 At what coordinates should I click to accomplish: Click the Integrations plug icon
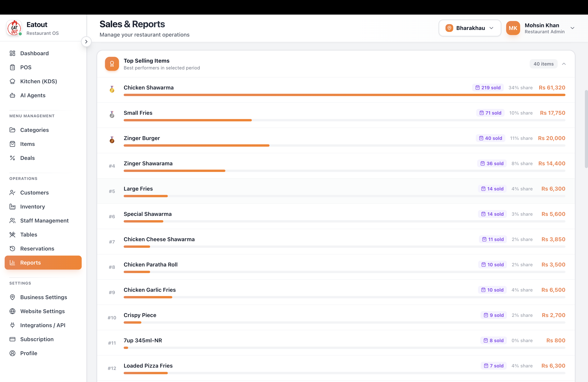[12, 325]
